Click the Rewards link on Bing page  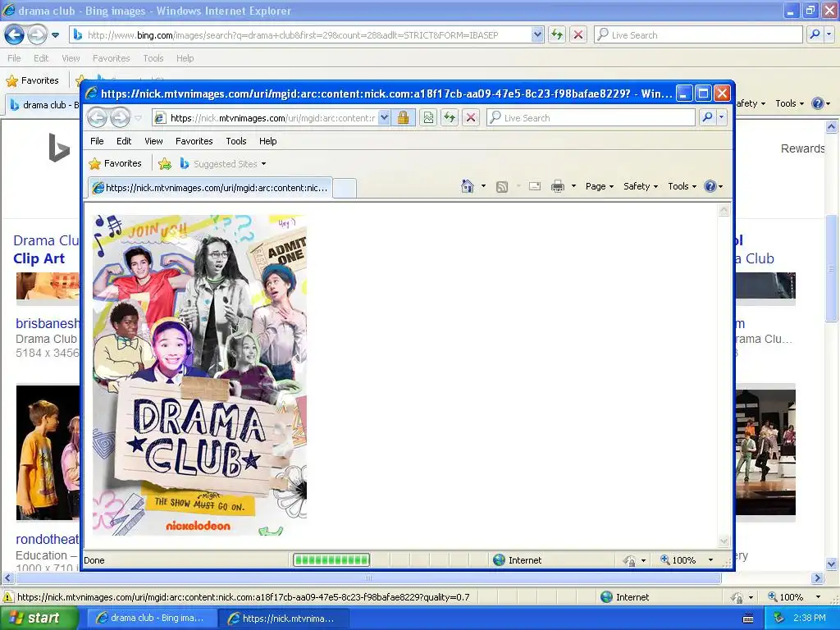pyautogui.click(x=802, y=148)
